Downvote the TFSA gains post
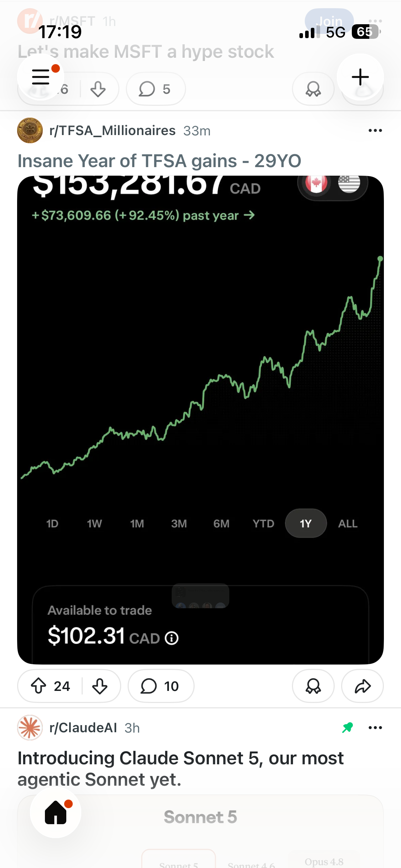 pos(99,686)
